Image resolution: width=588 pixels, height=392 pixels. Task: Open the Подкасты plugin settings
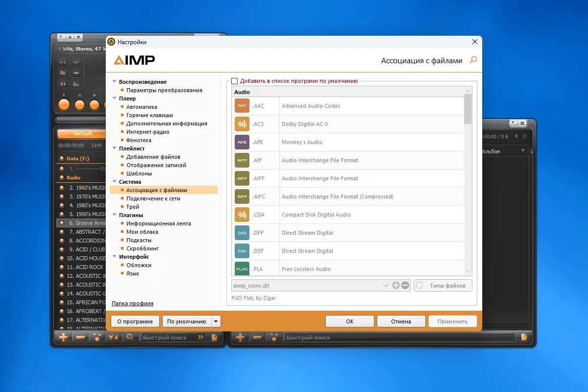point(139,240)
